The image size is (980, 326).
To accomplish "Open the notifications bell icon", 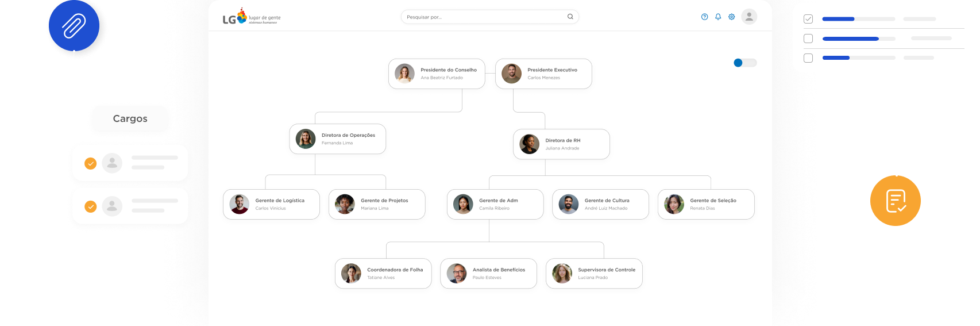I will [x=718, y=17].
